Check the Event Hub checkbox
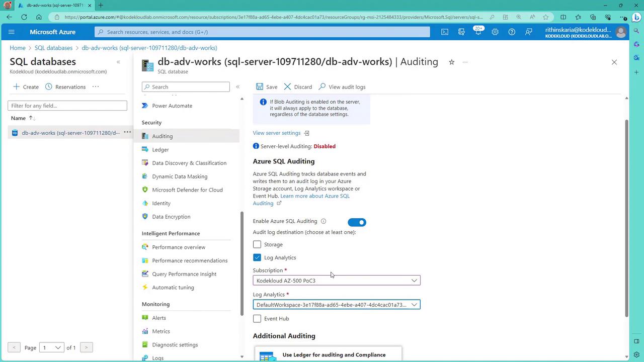This screenshot has height=362, width=644. click(x=257, y=319)
